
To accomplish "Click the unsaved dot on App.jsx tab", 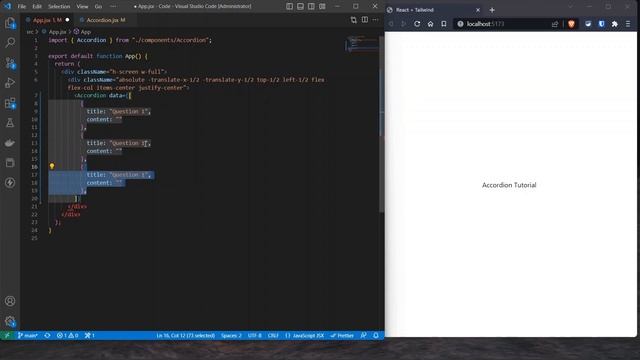I will point(67,20).
